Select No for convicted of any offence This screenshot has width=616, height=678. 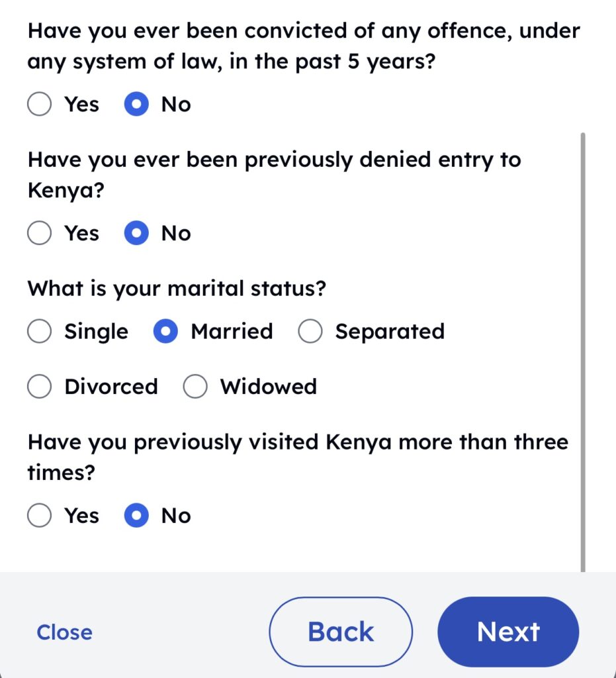pos(136,105)
